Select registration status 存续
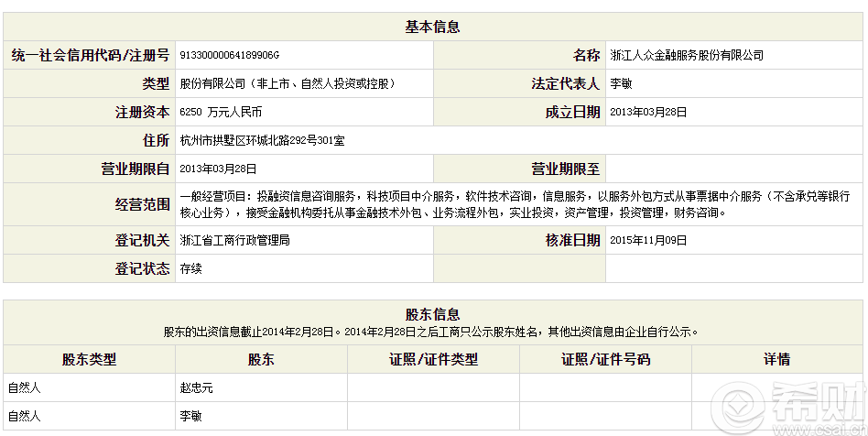 tap(191, 268)
